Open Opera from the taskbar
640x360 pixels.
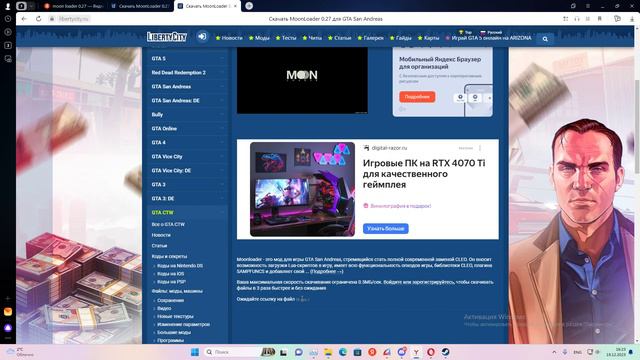click(x=431, y=352)
